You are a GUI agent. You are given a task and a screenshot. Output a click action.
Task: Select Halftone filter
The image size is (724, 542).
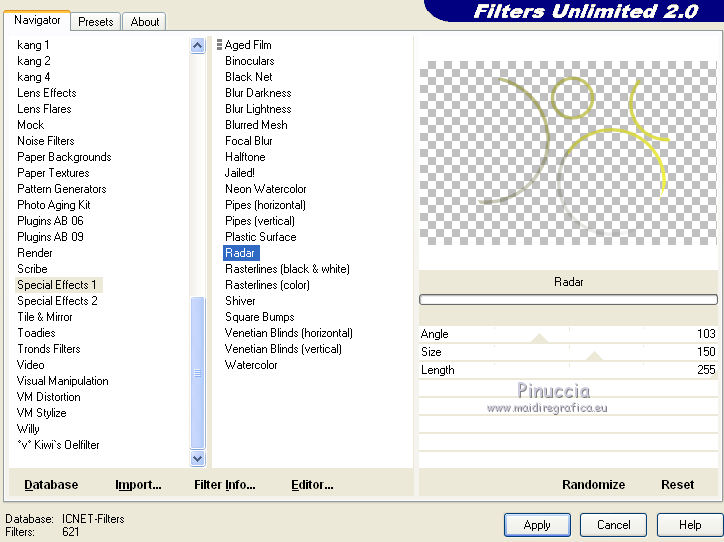(x=245, y=157)
